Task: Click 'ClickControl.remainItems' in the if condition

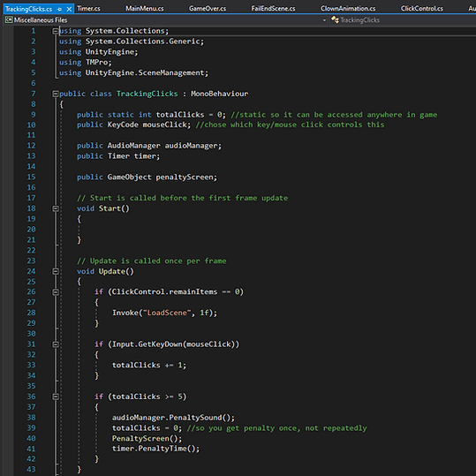Action: tap(164, 292)
